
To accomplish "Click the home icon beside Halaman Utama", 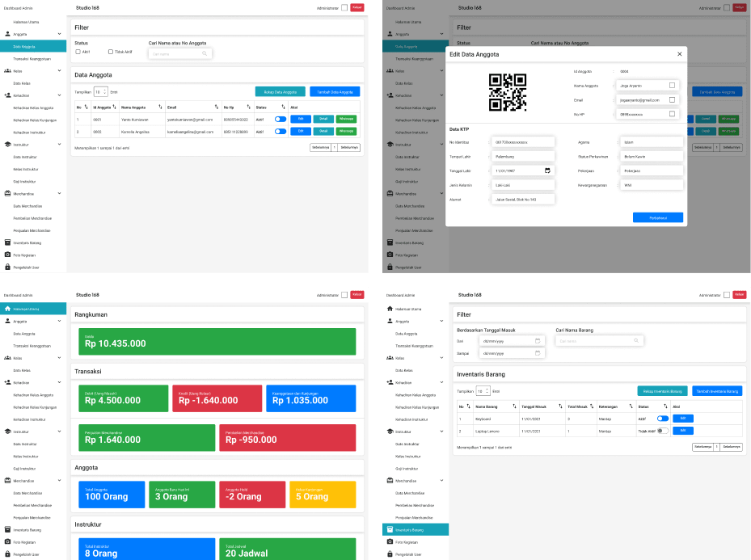I will click(x=9, y=309).
